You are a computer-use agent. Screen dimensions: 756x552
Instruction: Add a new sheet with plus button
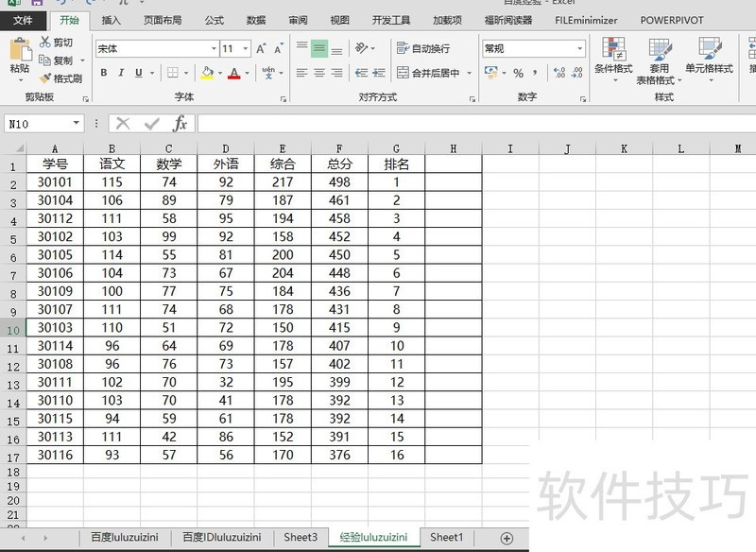pyautogui.click(x=507, y=538)
